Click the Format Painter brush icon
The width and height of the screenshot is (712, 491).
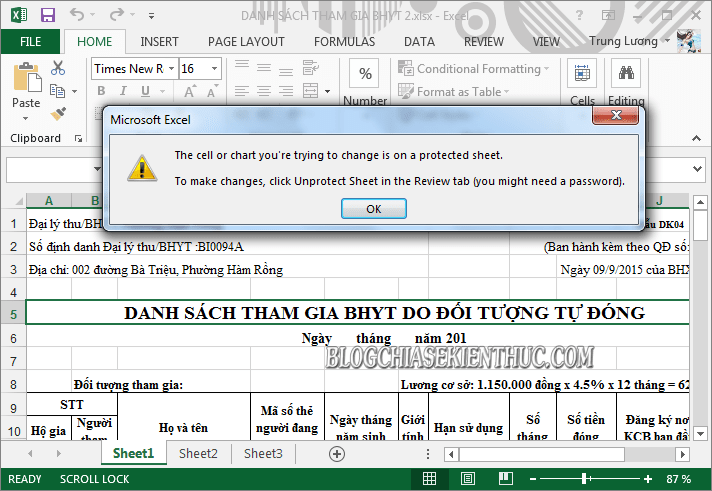coord(58,113)
